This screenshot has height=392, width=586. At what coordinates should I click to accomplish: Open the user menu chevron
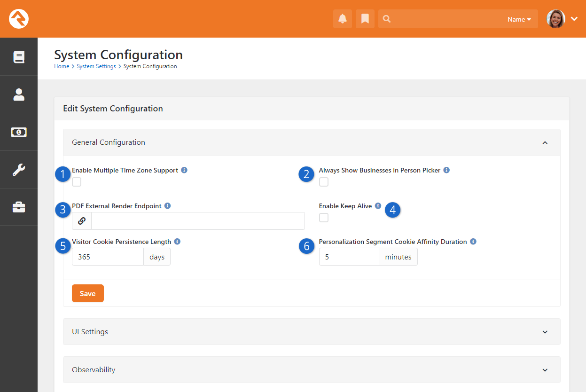(x=574, y=19)
